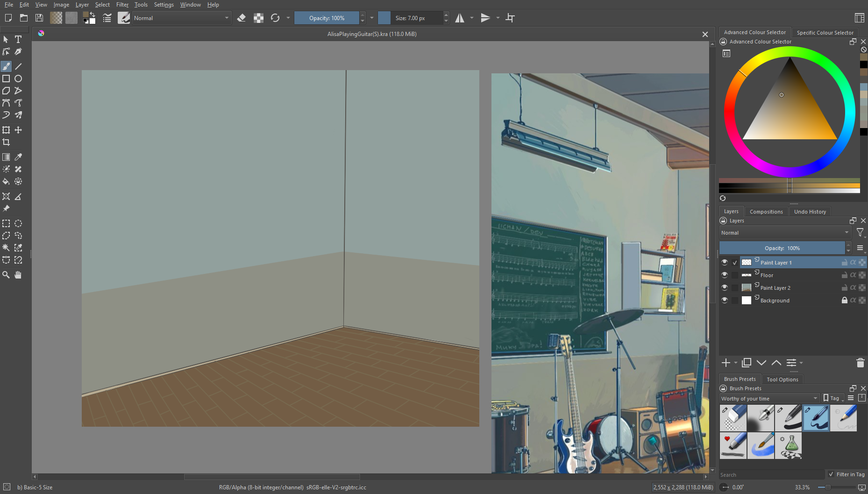Pick the Fill bucket tool
This screenshot has height=494, width=868.
tap(6, 181)
